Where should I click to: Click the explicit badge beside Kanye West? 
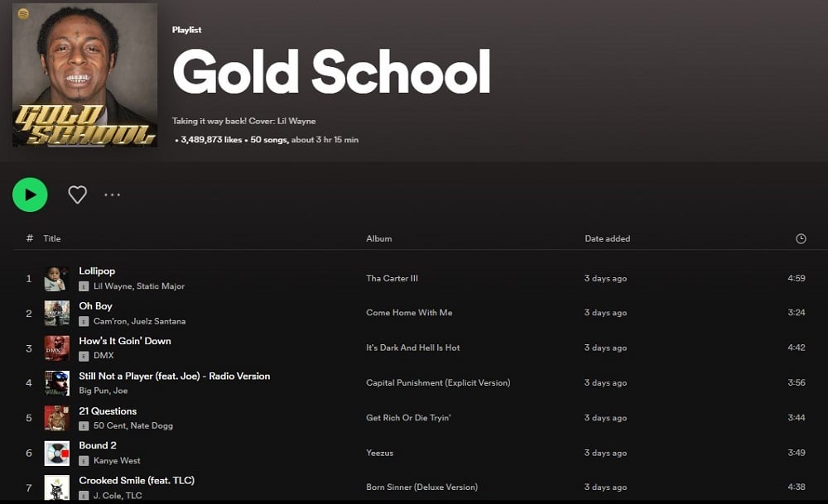pos(84,461)
